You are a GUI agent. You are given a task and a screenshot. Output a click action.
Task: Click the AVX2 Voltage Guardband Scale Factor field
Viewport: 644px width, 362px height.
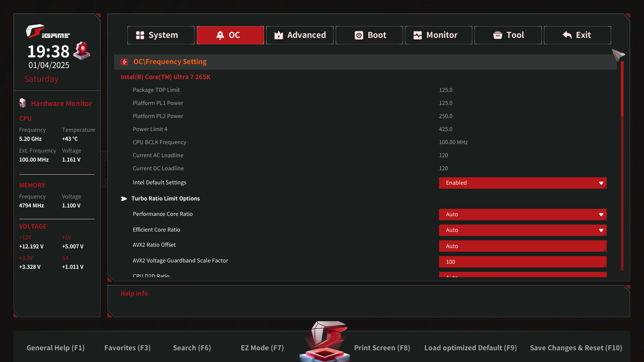523,262
